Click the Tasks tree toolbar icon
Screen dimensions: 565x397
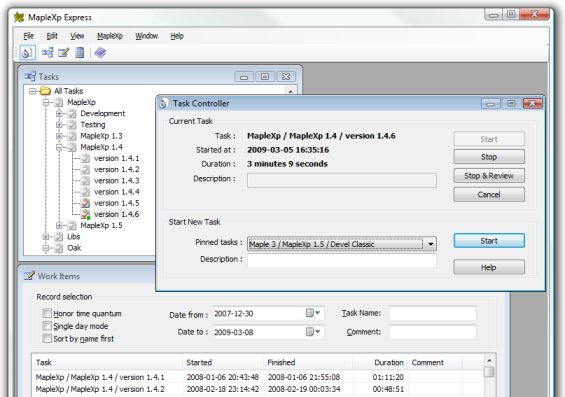coord(47,53)
